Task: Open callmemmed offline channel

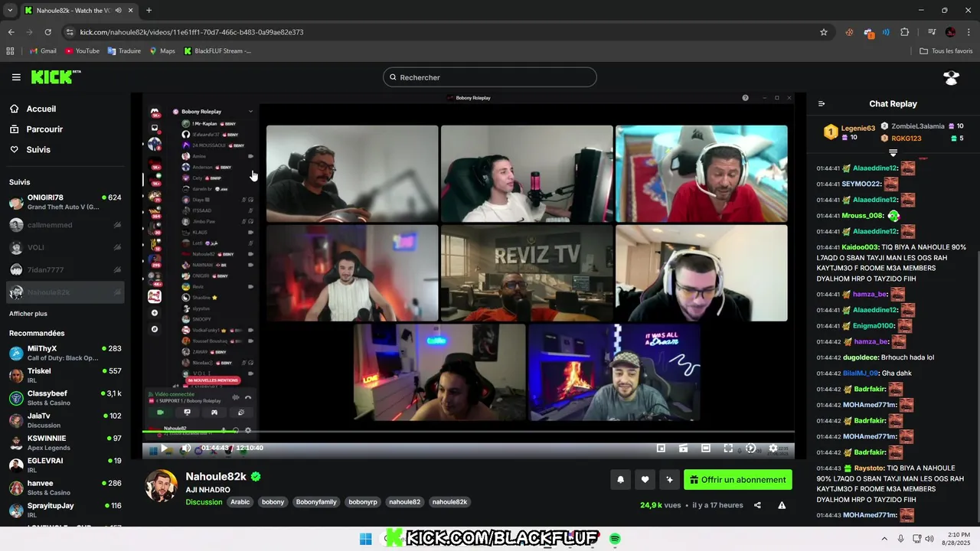Action: (x=65, y=225)
